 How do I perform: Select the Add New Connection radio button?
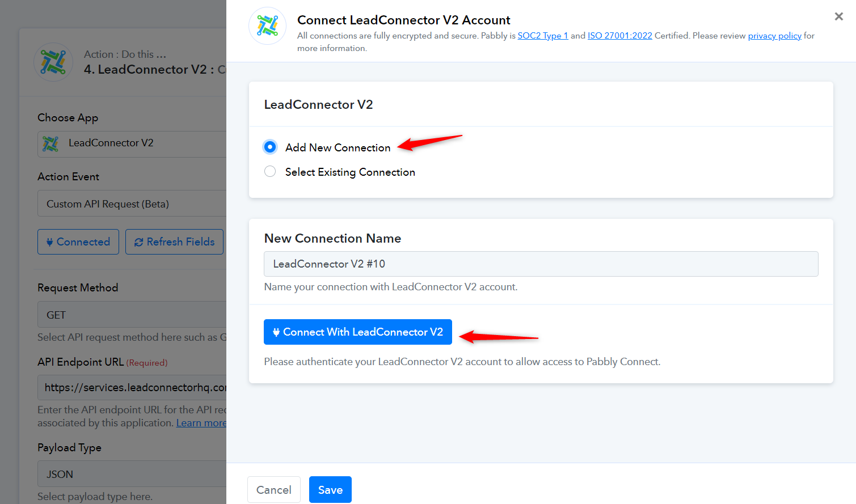pos(270,147)
